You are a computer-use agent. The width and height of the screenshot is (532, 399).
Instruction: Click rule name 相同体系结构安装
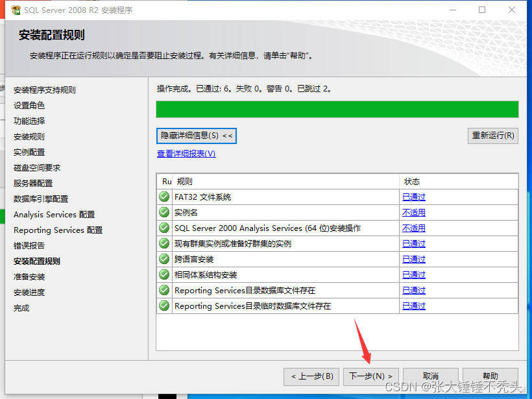pyautogui.click(x=206, y=275)
